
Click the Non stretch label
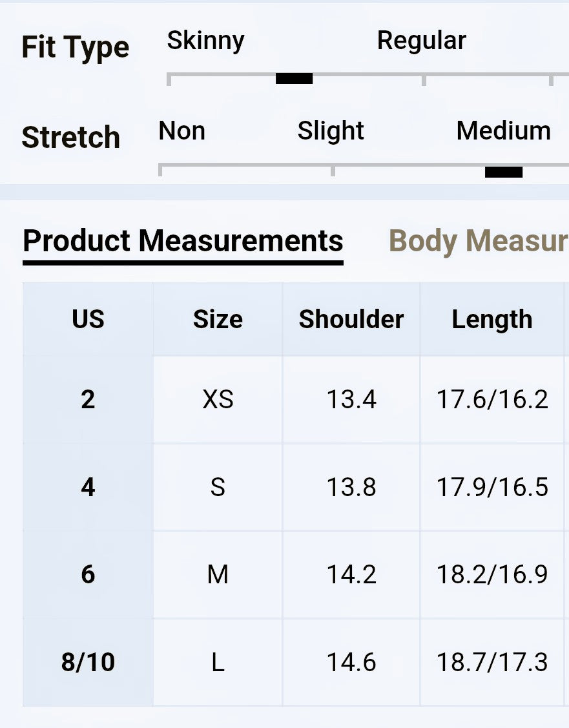181,131
